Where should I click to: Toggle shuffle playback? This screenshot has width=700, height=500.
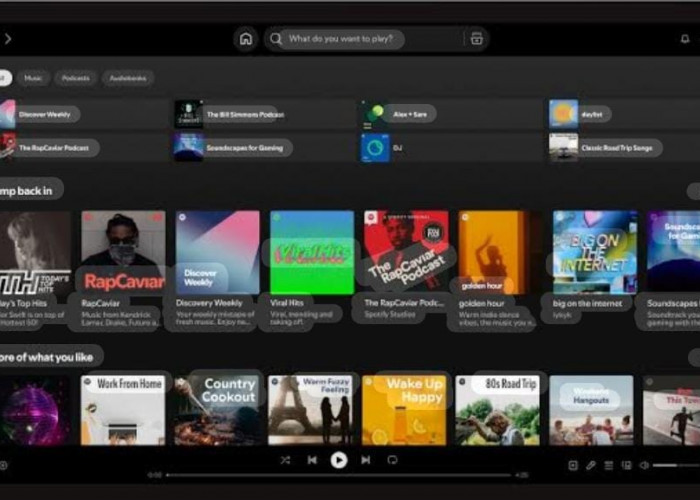[285, 460]
